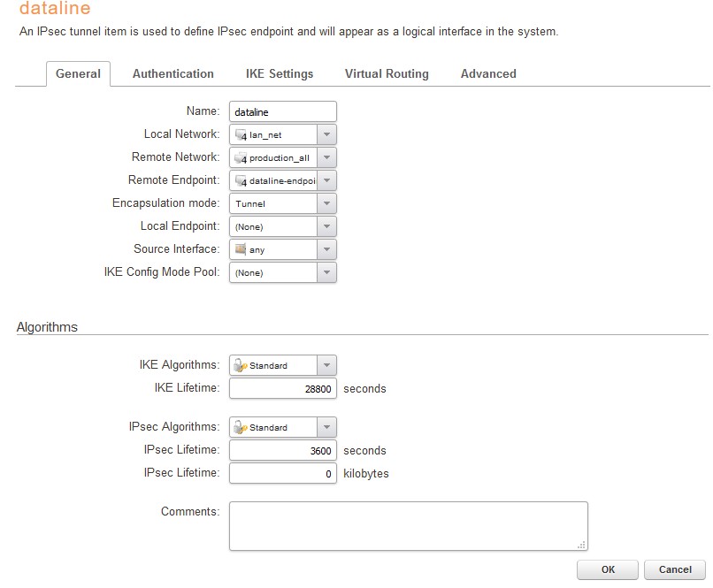Open the IKE Settings tab
This screenshot has height=588, width=713.
(280, 73)
